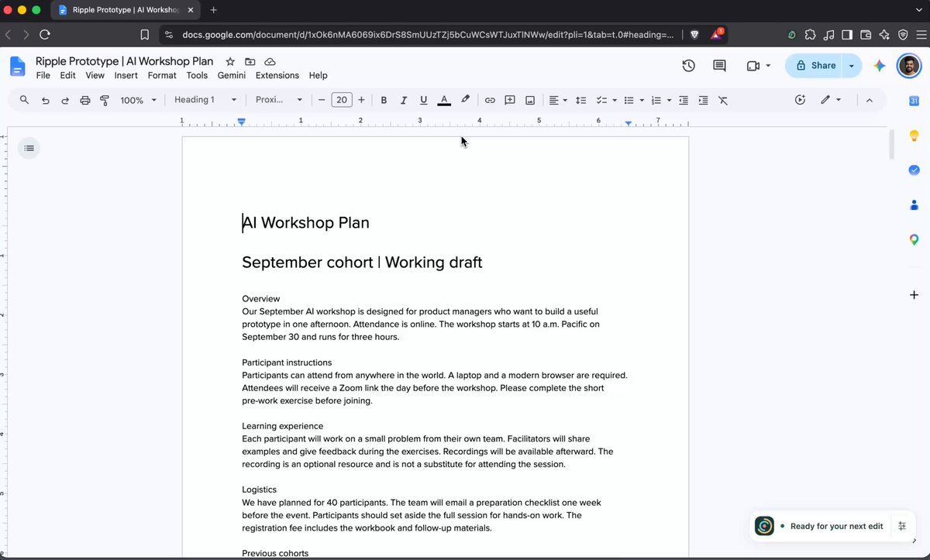Viewport: 930px width, 560px height.
Task: Open version history clock icon
Action: coord(688,66)
